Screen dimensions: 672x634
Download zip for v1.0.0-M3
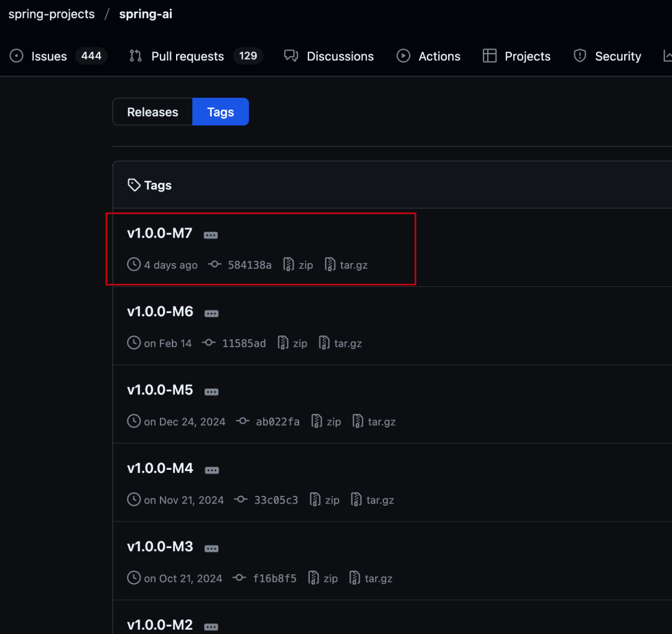click(x=330, y=579)
